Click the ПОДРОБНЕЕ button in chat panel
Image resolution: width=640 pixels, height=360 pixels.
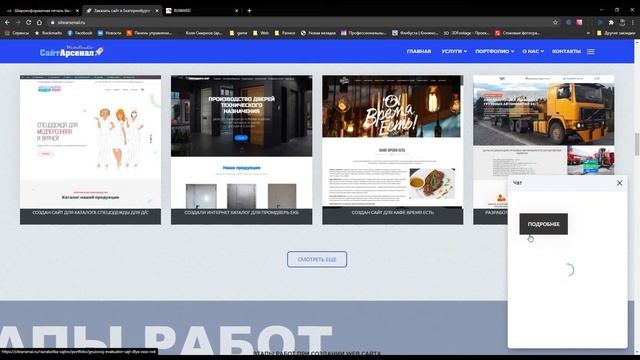pos(543,224)
